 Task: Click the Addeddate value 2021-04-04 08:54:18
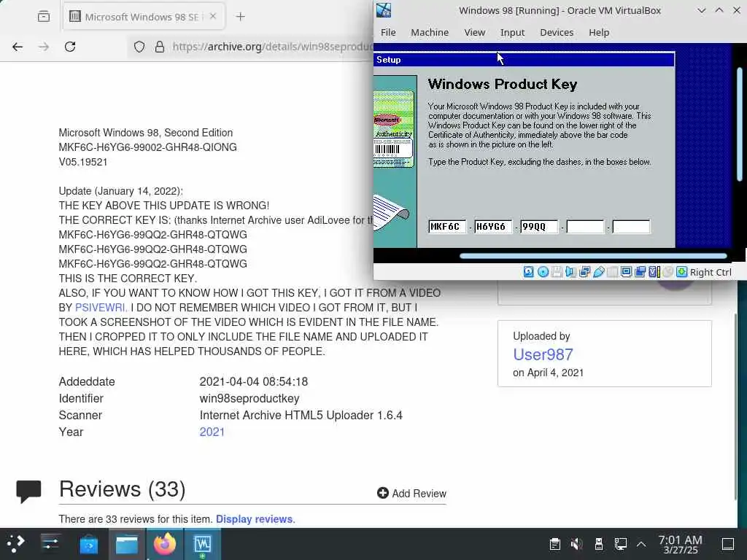[253, 381]
